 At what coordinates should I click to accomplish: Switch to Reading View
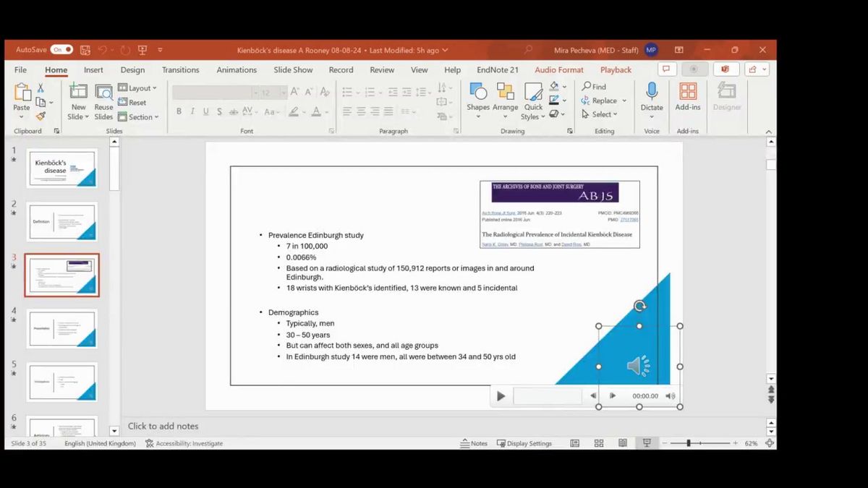(623, 443)
